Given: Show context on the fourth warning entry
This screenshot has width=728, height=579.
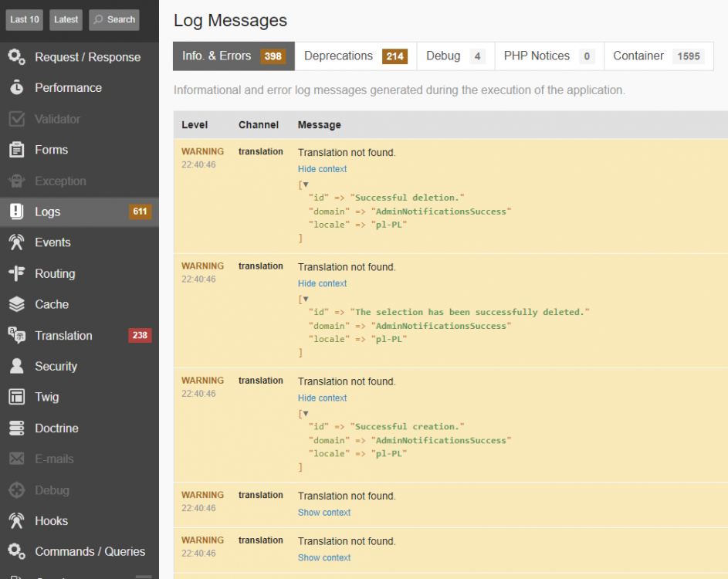Looking at the screenshot, I should [x=323, y=512].
